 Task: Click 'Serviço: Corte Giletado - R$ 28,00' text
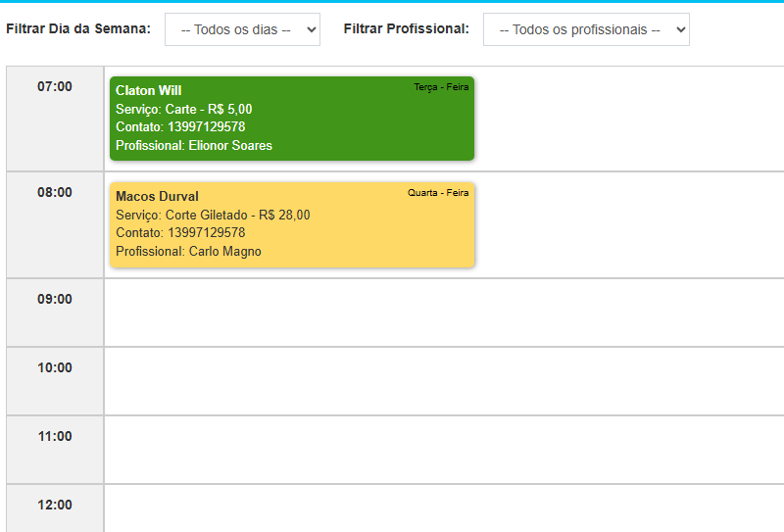point(213,215)
